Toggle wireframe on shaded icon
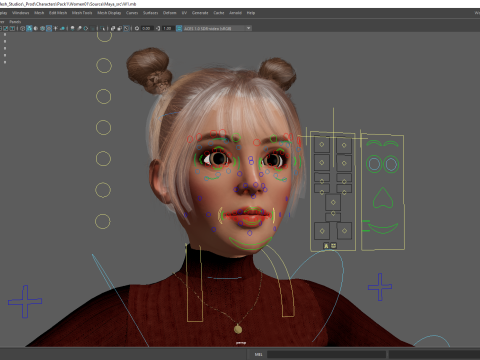480x360 pixels. tap(42, 28)
